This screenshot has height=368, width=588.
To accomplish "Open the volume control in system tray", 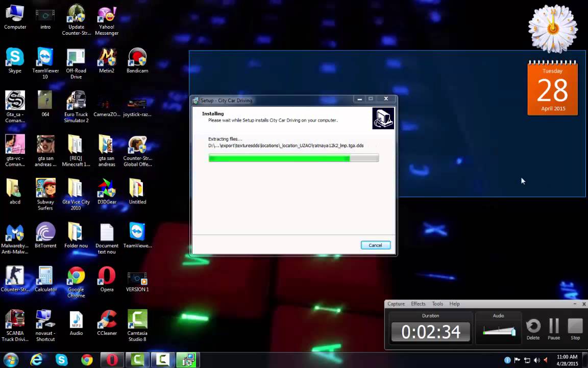I will [x=536, y=360].
